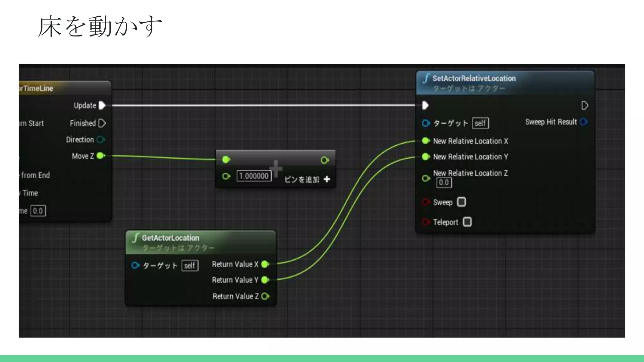
Task: Click the Sweep Hit Result output pin
Action: click(x=584, y=122)
